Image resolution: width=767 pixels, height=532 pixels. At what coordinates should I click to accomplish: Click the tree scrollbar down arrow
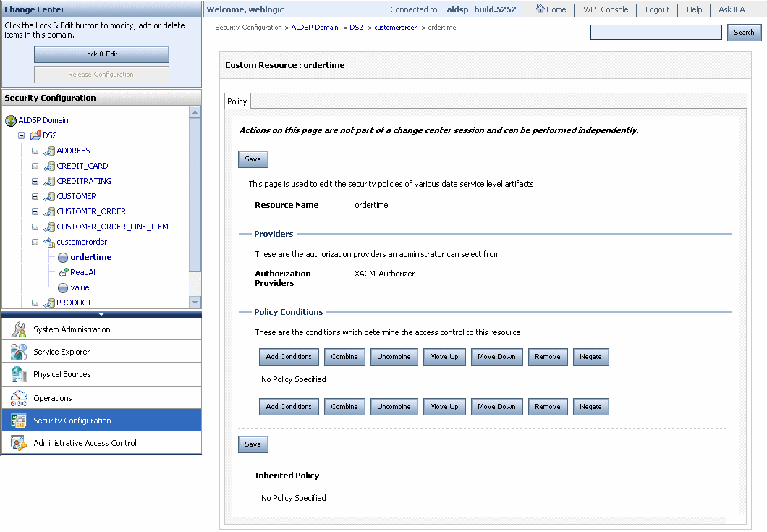(x=195, y=303)
